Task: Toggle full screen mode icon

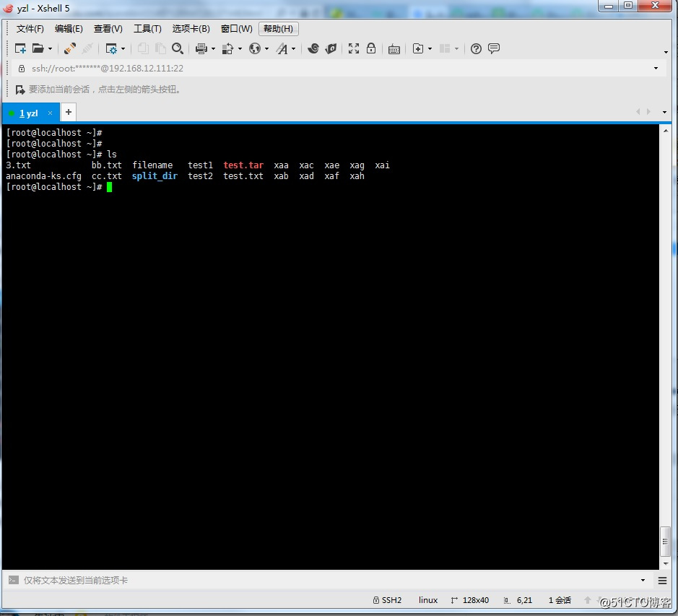Action: click(354, 48)
